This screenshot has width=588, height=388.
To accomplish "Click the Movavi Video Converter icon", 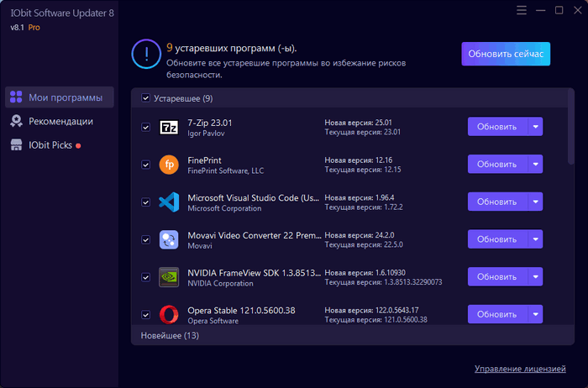I will tap(169, 239).
